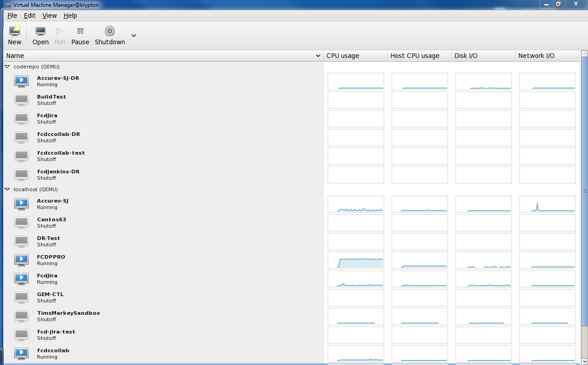The width and height of the screenshot is (588, 365).
Task: Click the vertical scrollbar of VM list
Action: click(x=584, y=191)
